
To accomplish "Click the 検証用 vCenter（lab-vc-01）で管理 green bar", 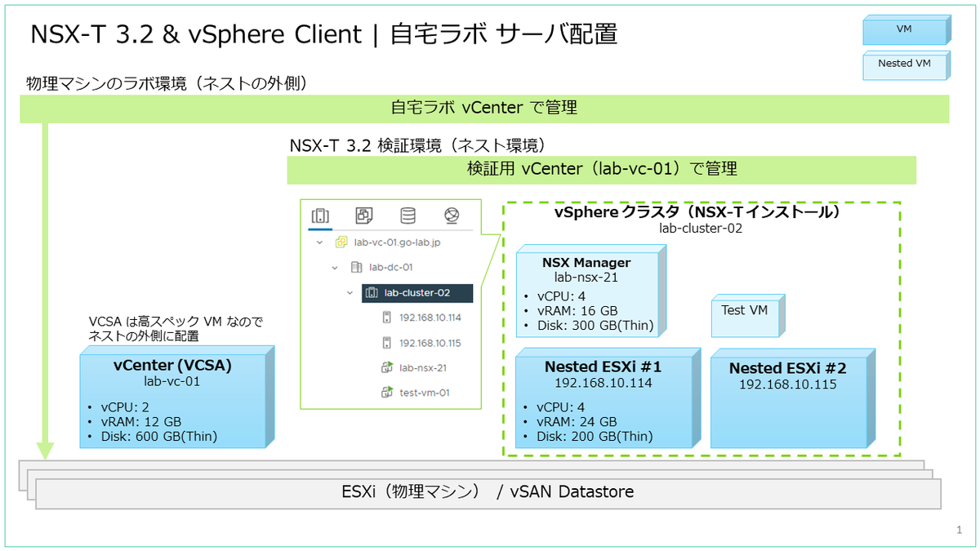I will click(x=602, y=170).
